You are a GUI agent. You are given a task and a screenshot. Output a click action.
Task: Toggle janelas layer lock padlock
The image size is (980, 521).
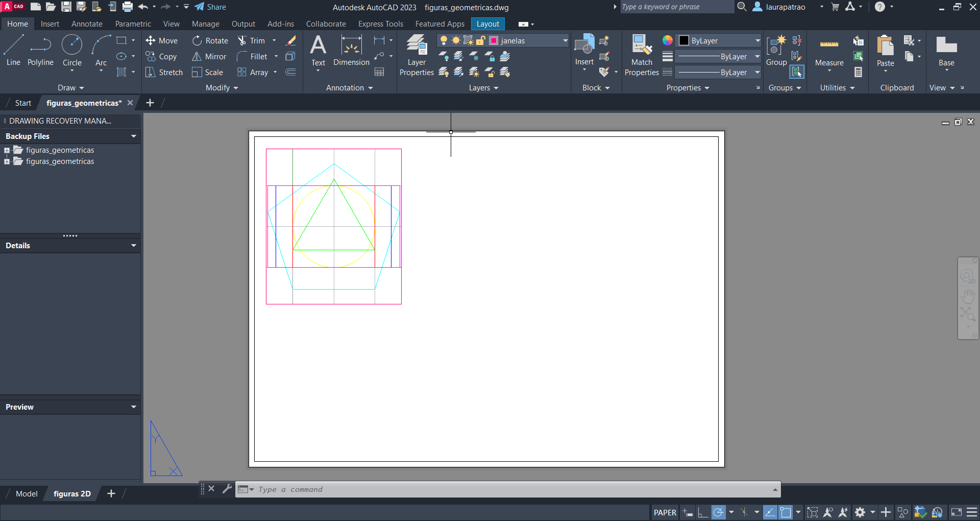[480, 41]
